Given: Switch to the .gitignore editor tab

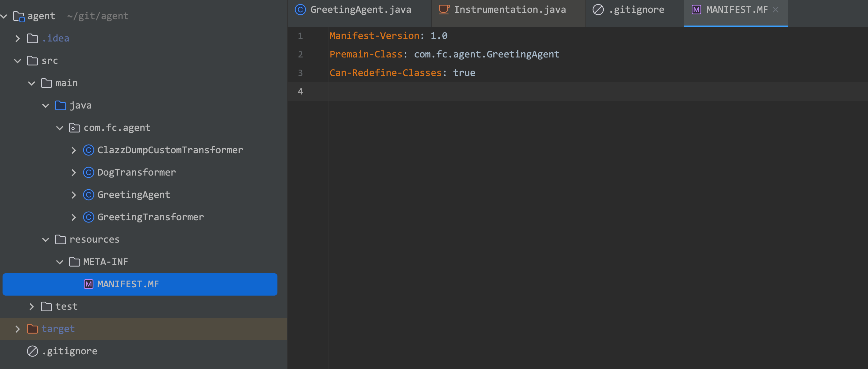Looking at the screenshot, I should [635, 13].
